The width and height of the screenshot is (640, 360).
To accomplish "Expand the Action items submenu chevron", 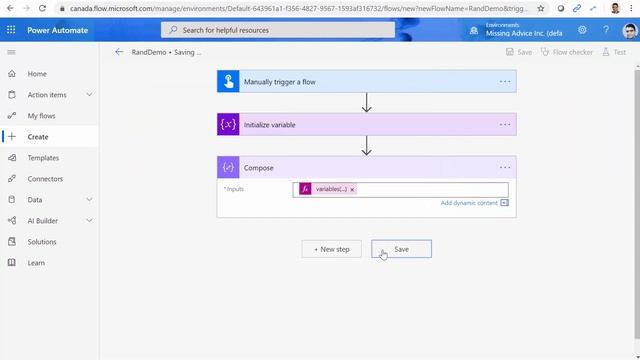I will 89,95.
